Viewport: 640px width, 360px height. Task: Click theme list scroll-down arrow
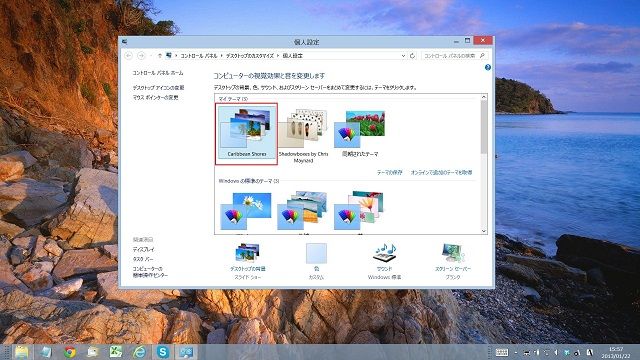click(484, 231)
